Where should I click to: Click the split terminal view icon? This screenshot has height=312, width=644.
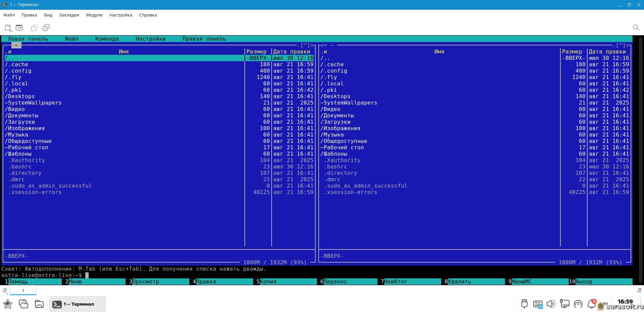(19, 28)
